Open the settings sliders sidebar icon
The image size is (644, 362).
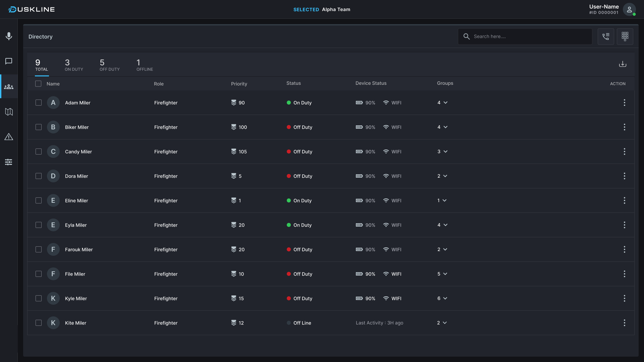click(9, 162)
